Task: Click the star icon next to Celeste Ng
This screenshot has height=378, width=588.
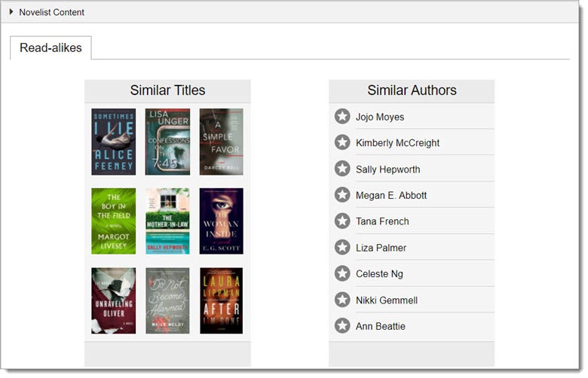Action: 342,273
